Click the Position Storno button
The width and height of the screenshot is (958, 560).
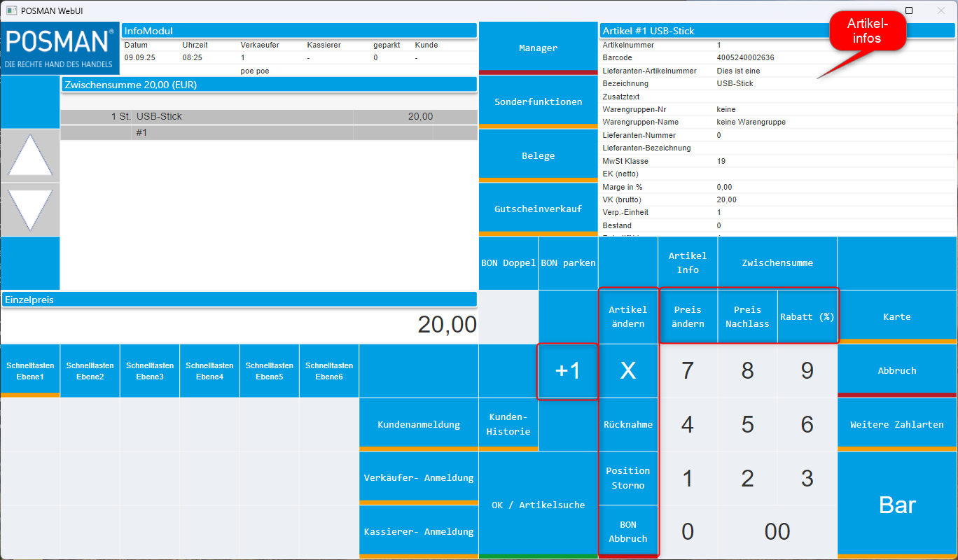(x=628, y=478)
